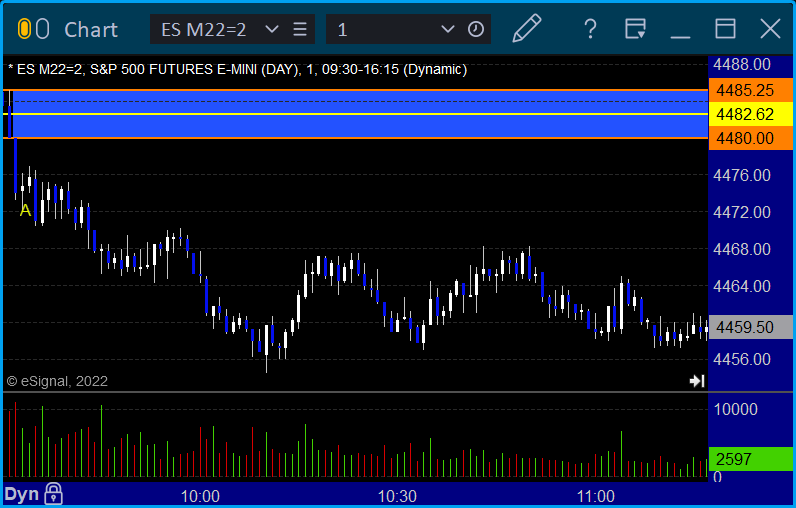The height and width of the screenshot is (508, 796).
Task: Click the 11:00 time axis label
Action: 595,496
